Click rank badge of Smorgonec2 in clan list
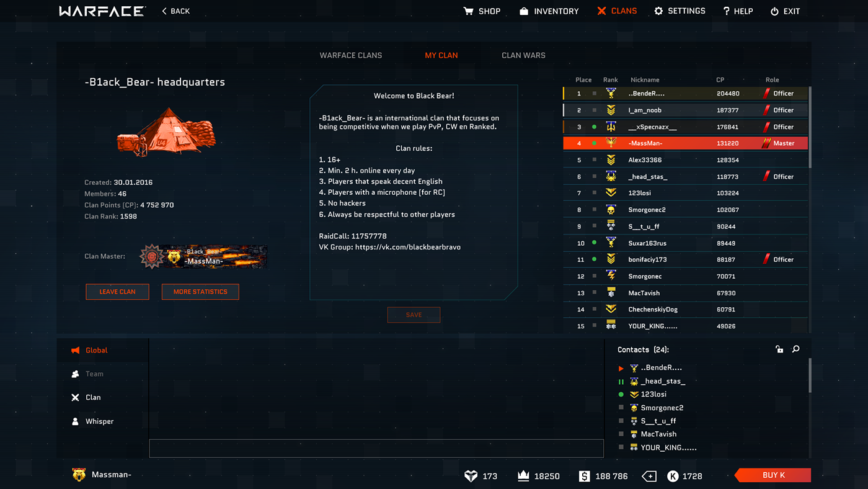 click(x=611, y=210)
